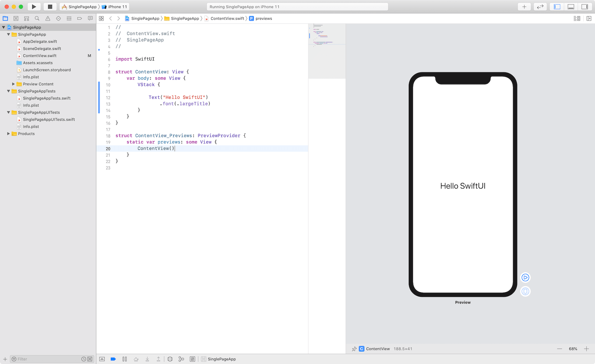Viewport: 595px width, 364px height.
Task: Open the Issue navigator
Action: click(x=48, y=18)
